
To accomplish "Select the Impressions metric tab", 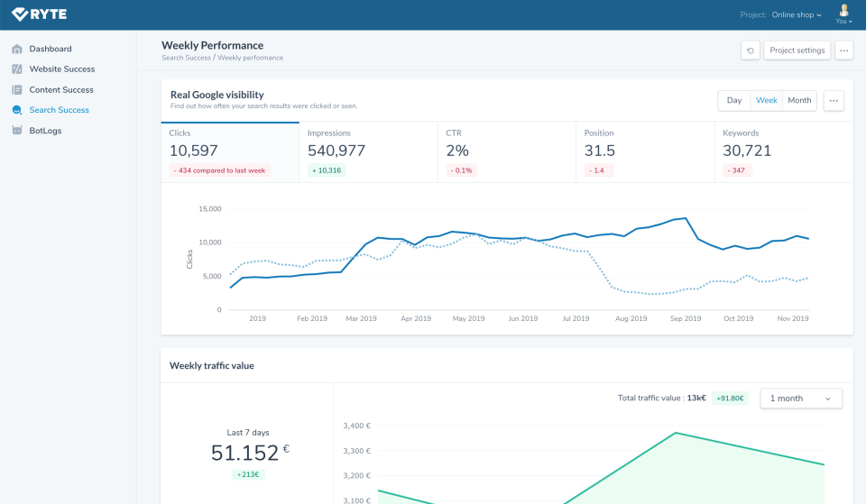I will click(368, 151).
